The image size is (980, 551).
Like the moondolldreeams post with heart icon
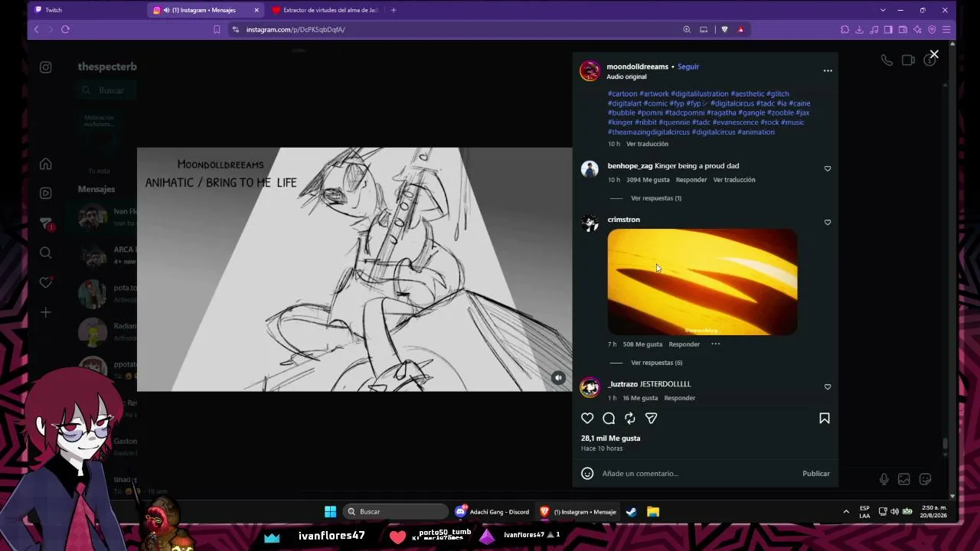(587, 419)
